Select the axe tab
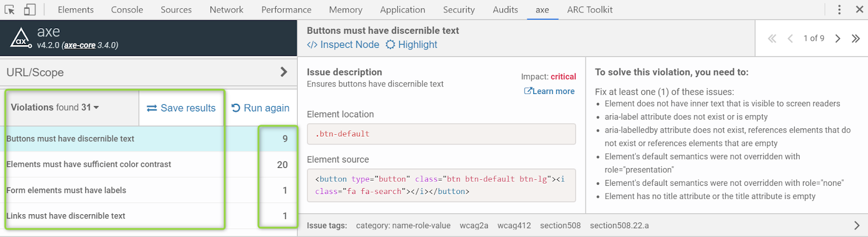Screen dimensions: 868x237 542,10
